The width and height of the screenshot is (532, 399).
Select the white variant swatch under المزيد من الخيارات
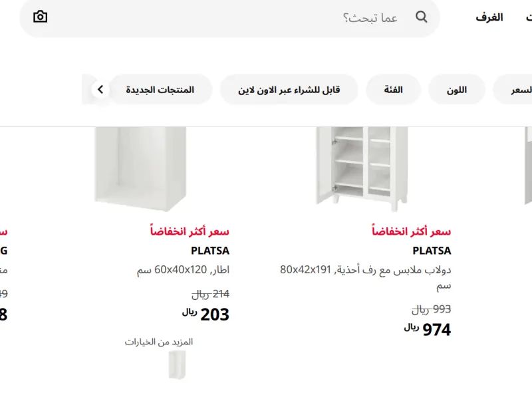178,365
